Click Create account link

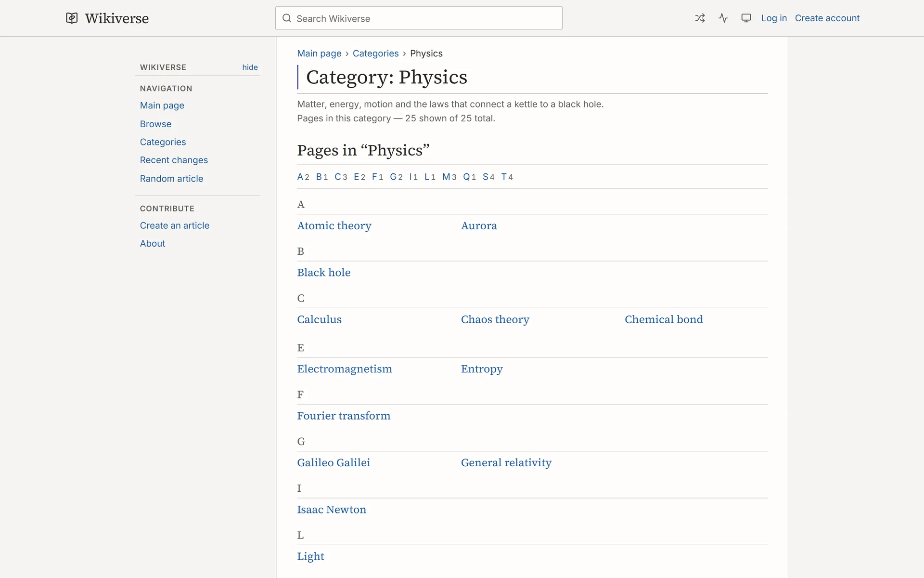[827, 18]
